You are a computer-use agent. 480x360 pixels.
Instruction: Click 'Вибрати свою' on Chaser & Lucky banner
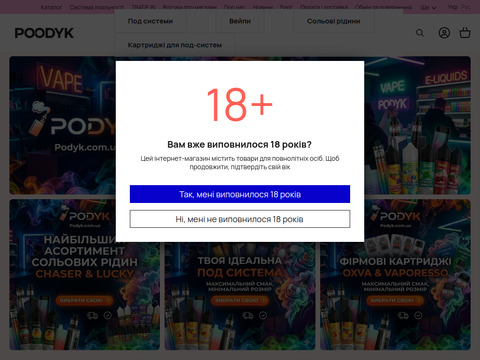(84, 300)
